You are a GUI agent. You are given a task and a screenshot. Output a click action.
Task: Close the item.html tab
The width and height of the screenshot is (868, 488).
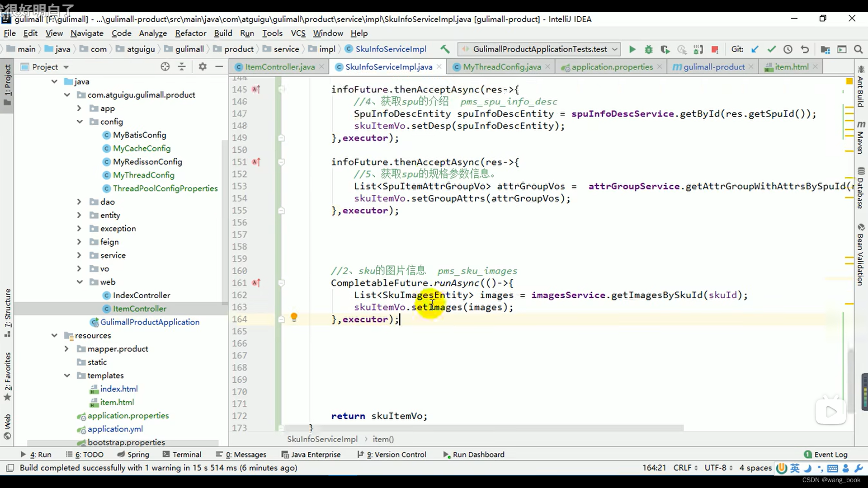click(815, 66)
